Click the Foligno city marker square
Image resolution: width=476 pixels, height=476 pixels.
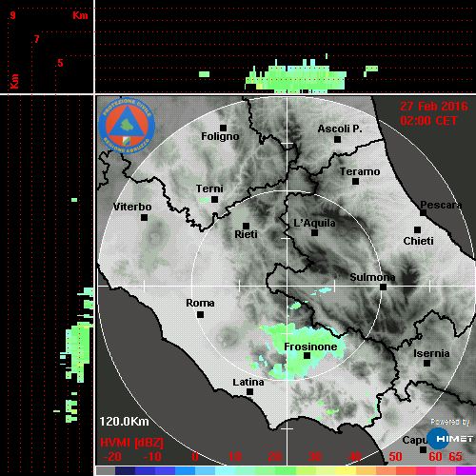[223, 128]
